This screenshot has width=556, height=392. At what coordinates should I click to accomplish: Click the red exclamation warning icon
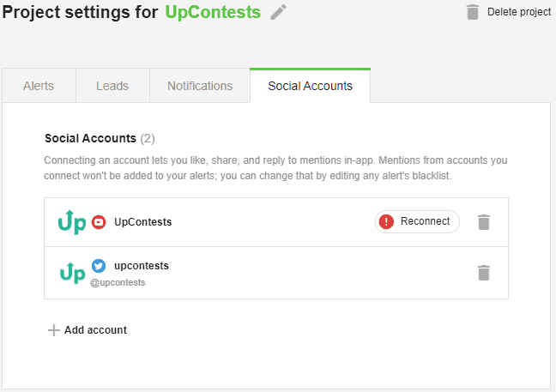tap(386, 222)
